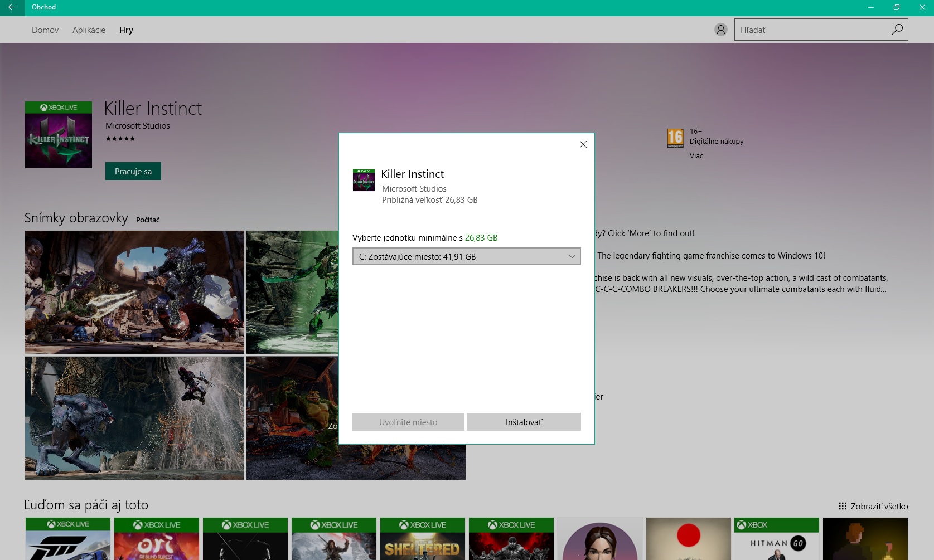
Task: Click the Pracuje sa button
Action: [x=133, y=171]
